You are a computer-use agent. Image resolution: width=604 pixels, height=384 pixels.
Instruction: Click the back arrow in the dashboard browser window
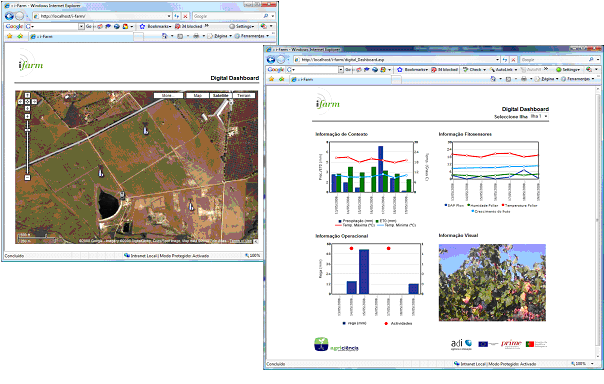(x=271, y=60)
